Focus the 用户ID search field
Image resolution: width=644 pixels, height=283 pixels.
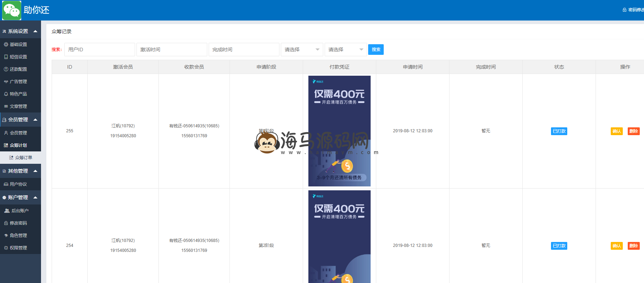click(x=99, y=50)
